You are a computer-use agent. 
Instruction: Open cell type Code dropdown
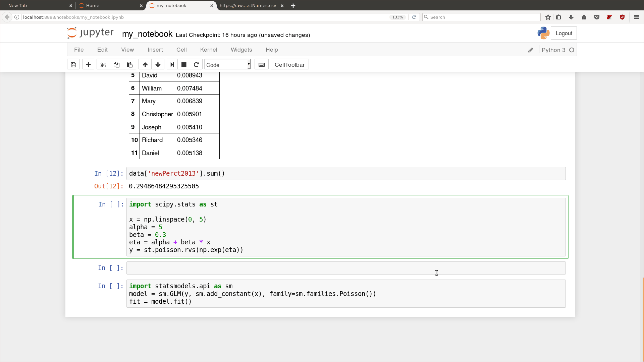pyautogui.click(x=228, y=65)
